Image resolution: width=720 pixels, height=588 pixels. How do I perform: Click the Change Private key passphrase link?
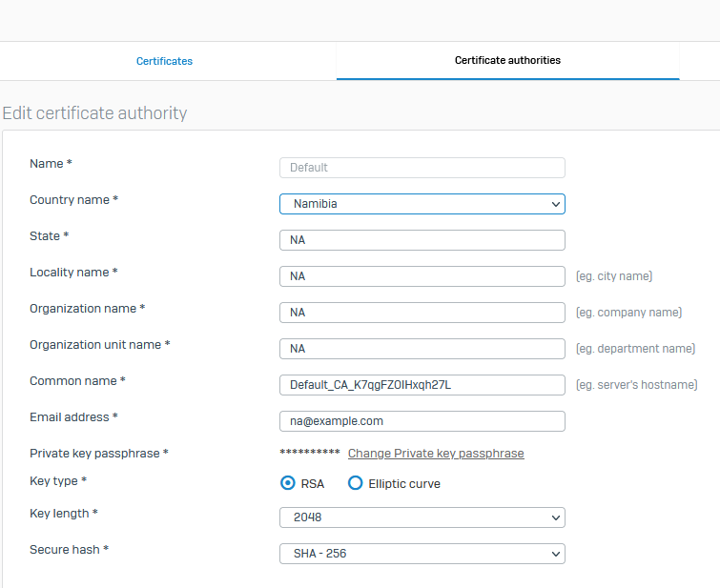click(436, 454)
